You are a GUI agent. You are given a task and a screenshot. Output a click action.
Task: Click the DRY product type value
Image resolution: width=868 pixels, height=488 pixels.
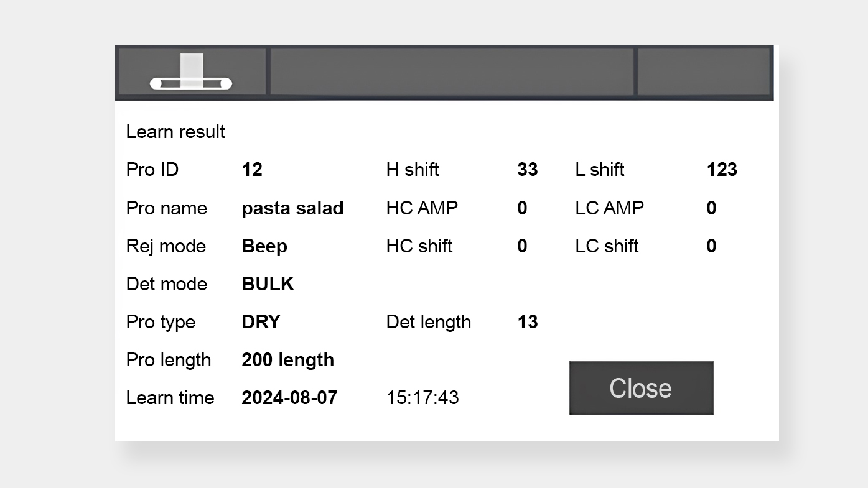click(261, 322)
